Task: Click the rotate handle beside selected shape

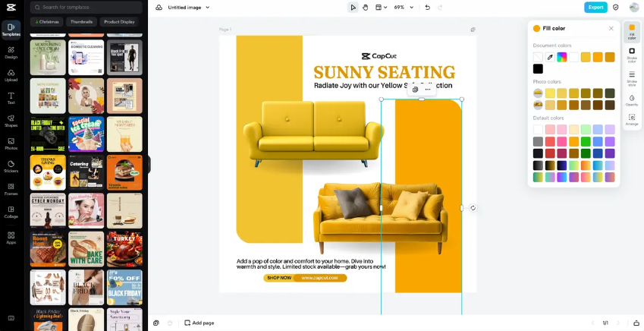Action: tap(473, 208)
